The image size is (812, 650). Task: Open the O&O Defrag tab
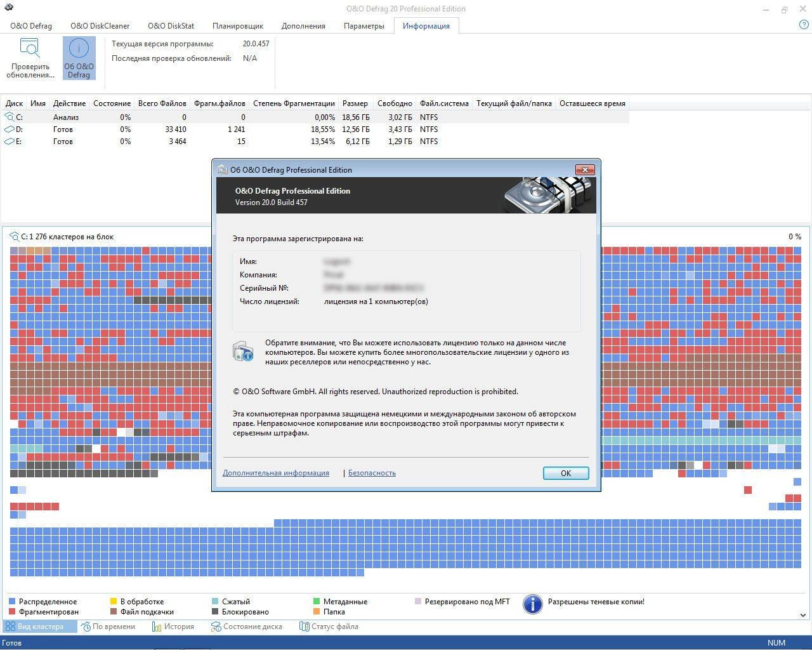31,26
